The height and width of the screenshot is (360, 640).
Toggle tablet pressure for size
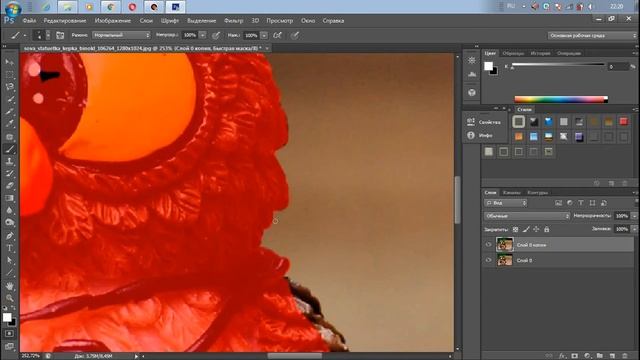coord(294,36)
